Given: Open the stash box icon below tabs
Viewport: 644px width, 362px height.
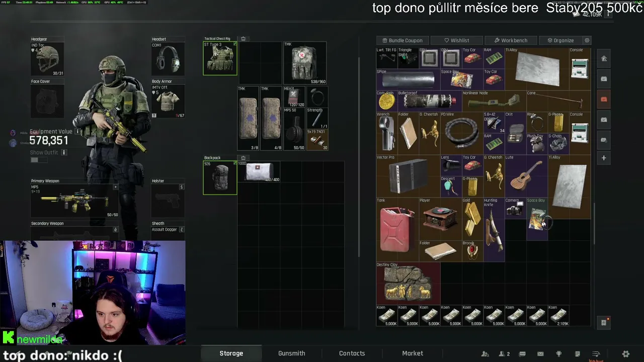Looking at the screenshot, I should tap(604, 323).
